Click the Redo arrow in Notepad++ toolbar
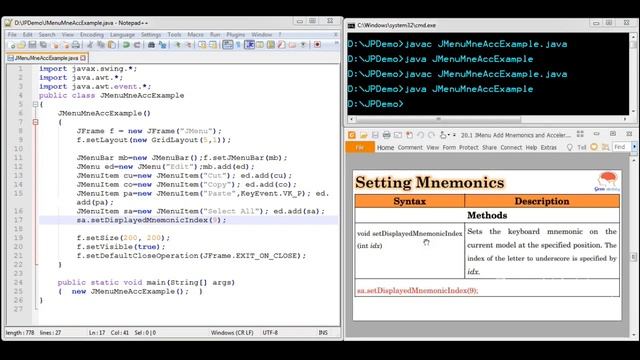The height and width of the screenshot is (360, 640). (x=137, y=45)
